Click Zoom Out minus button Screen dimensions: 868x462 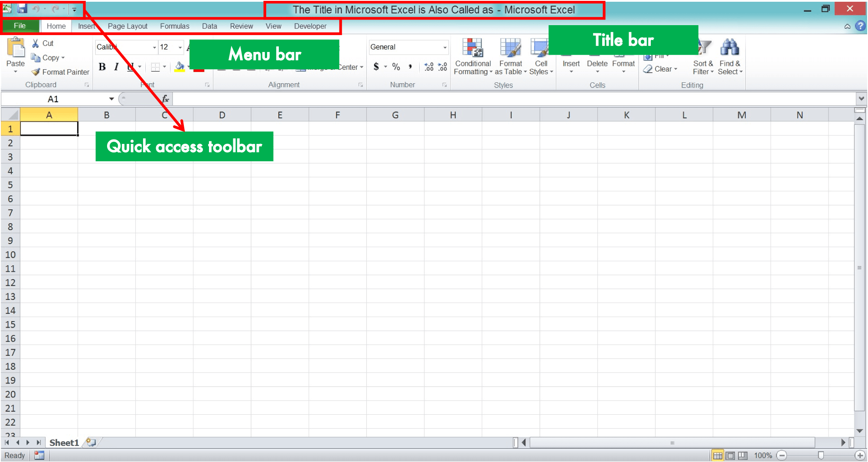pos(782,455)
